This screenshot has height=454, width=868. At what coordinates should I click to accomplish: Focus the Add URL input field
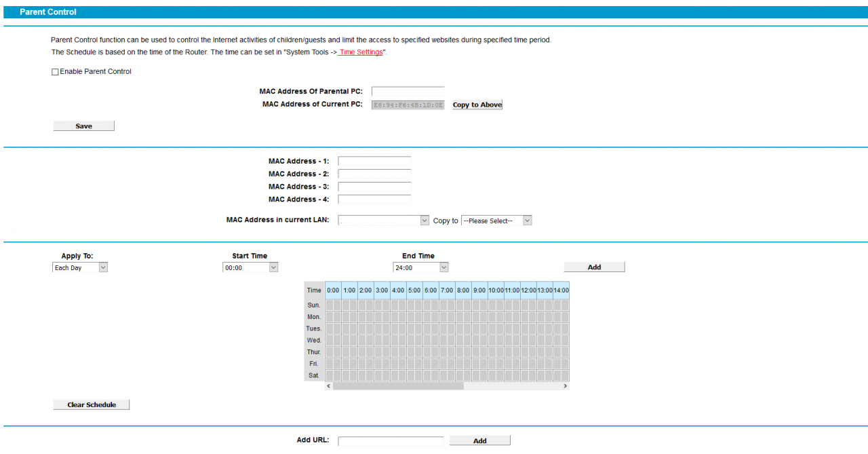(391, 441)
